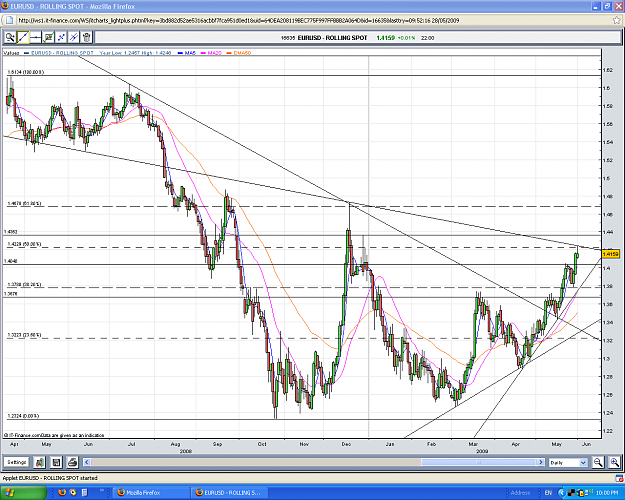Click the indicators icon next to Settings
Viewport: 625px width, 500px height.
pyautogui.click(x=40, y=462)
